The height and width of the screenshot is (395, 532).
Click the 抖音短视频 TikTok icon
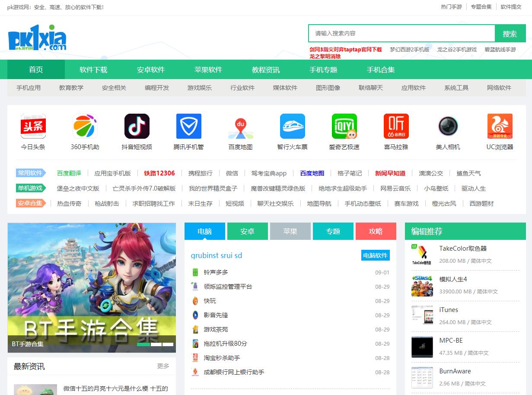(137, 126)
